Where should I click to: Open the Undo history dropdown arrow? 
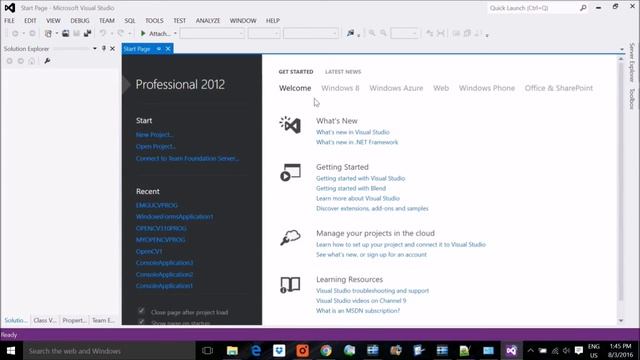[x=112, y=33]
